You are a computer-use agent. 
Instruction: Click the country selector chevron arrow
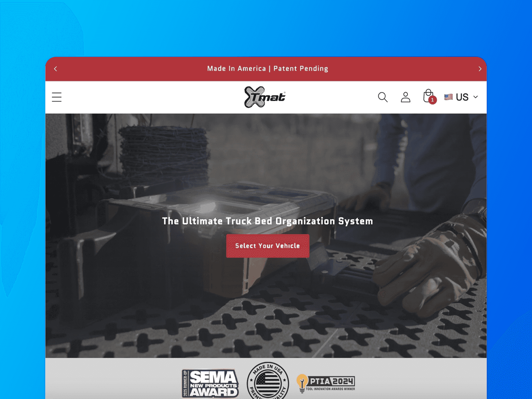[475, 97]
